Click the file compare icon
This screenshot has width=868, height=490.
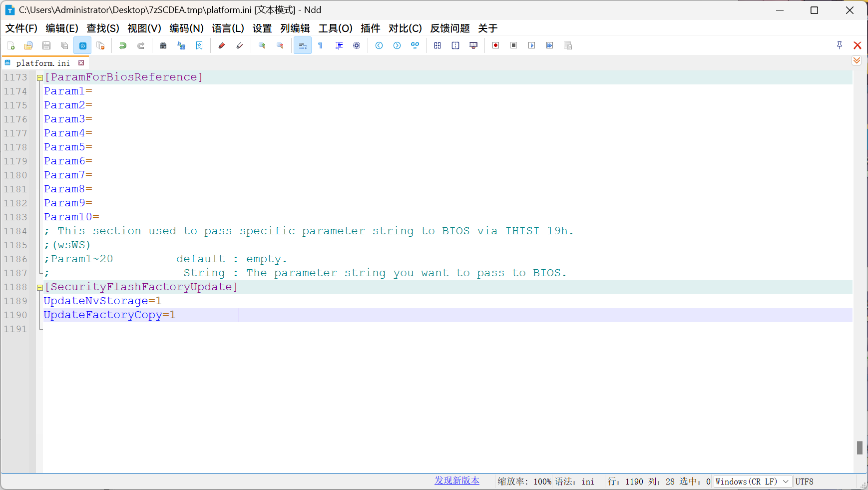437,45
